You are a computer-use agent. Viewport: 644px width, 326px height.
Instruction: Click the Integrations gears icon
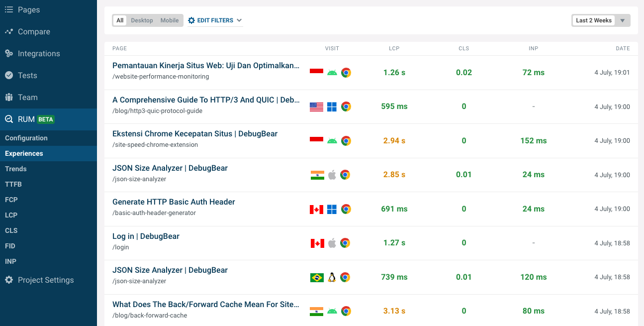tap(9, 53)
